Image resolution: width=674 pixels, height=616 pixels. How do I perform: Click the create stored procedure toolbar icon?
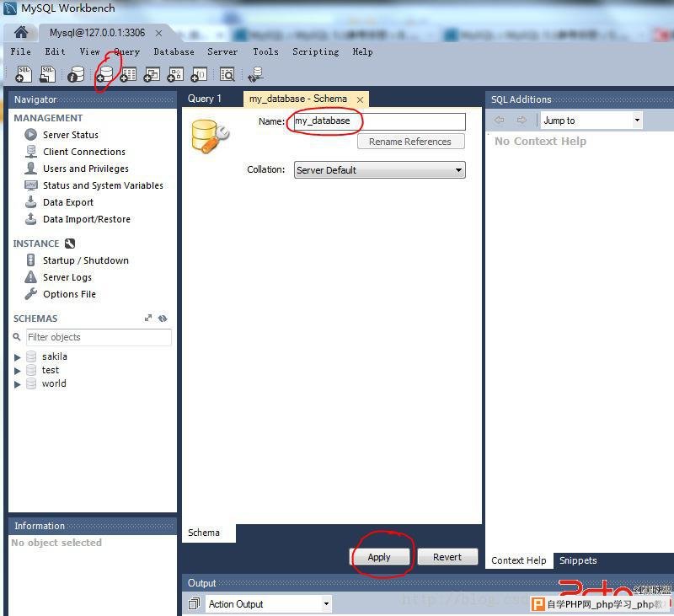(175, 74)
